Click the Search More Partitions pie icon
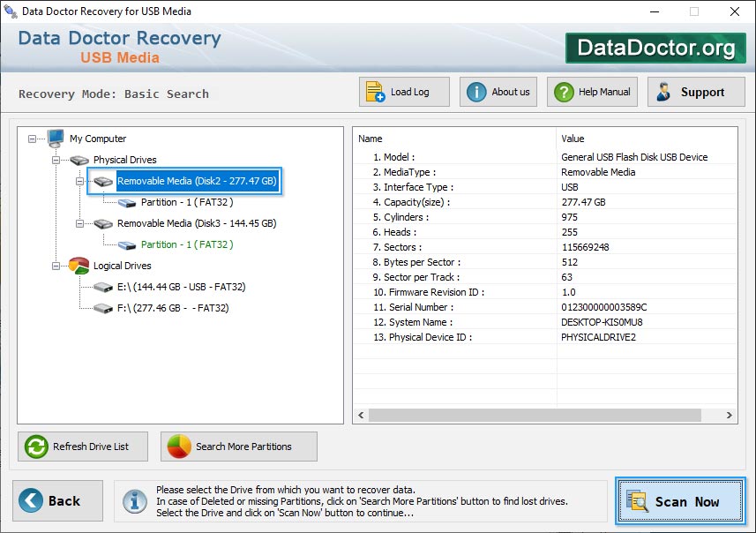The width and height of the screenshot is (756, 533). pyautogui.click(x=179, y=447)
